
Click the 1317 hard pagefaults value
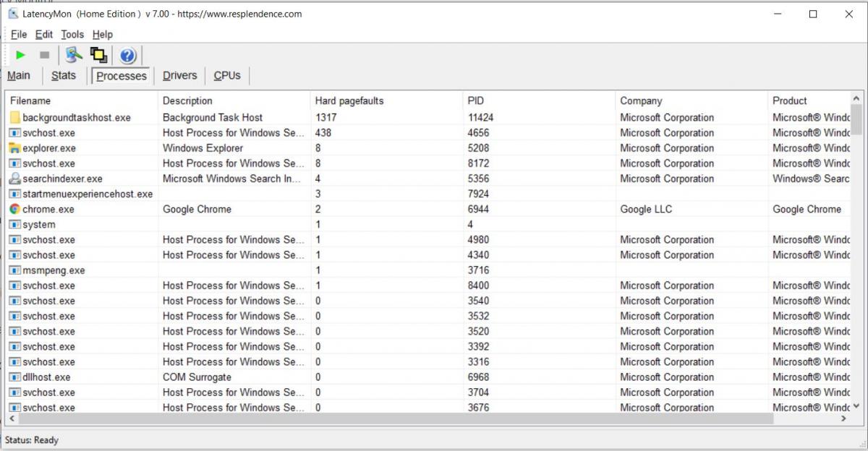pos(326,117)
